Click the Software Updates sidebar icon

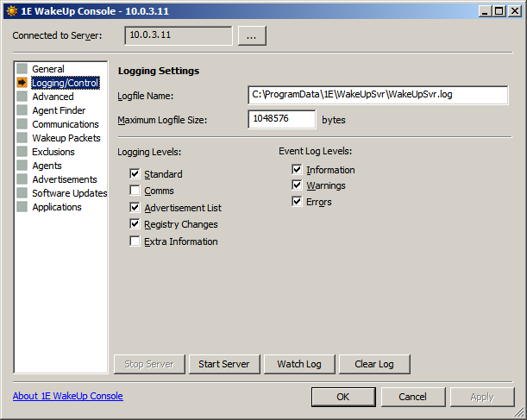22,193
